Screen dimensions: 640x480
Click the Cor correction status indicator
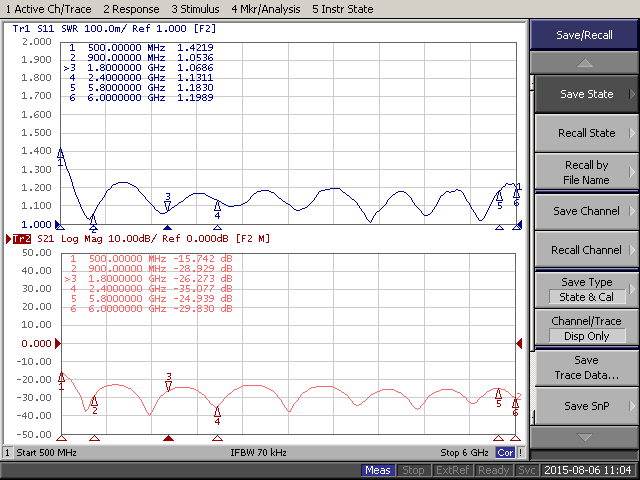pyautogui.click(x=505, y=453)
